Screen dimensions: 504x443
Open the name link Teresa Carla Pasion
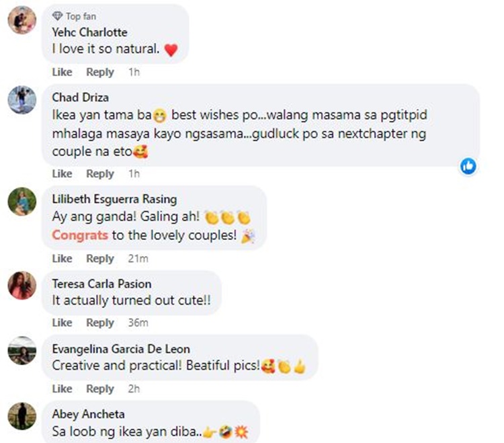102,284
